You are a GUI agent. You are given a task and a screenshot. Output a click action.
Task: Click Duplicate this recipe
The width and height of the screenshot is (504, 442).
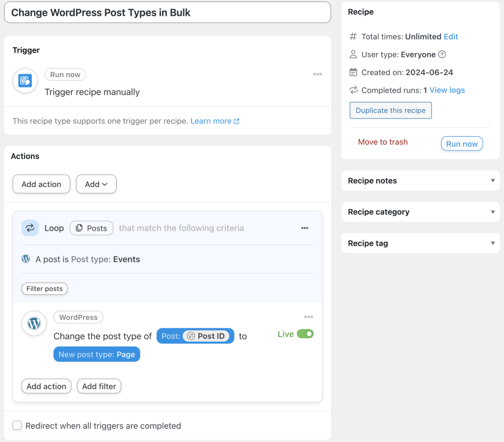coord(390,110)
